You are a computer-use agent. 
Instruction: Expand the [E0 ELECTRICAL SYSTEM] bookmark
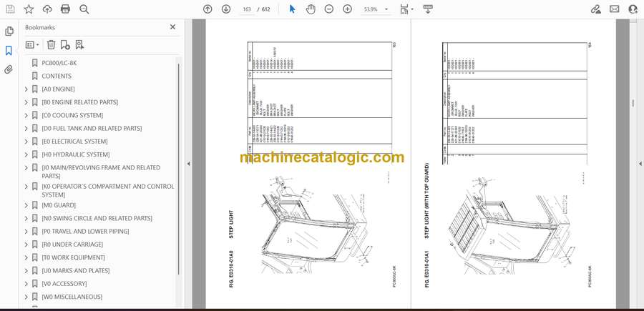(x=26, y=142)
